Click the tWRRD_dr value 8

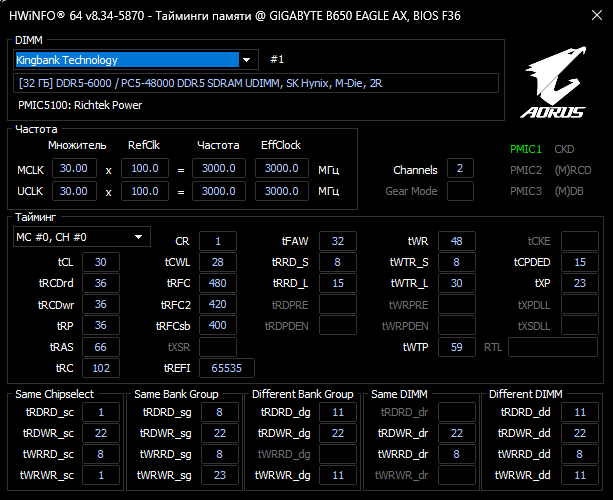click(x=457, y=454)
